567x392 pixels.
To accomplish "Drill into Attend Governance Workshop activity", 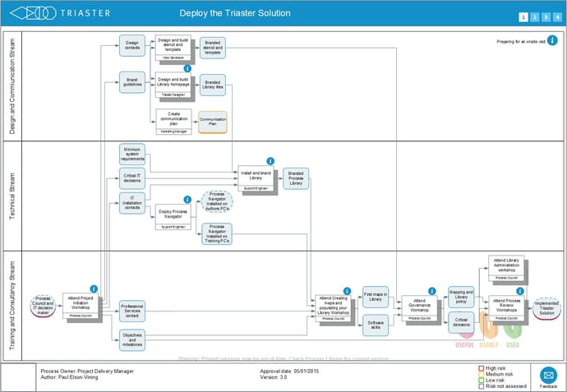I will (x=419, y=308).
